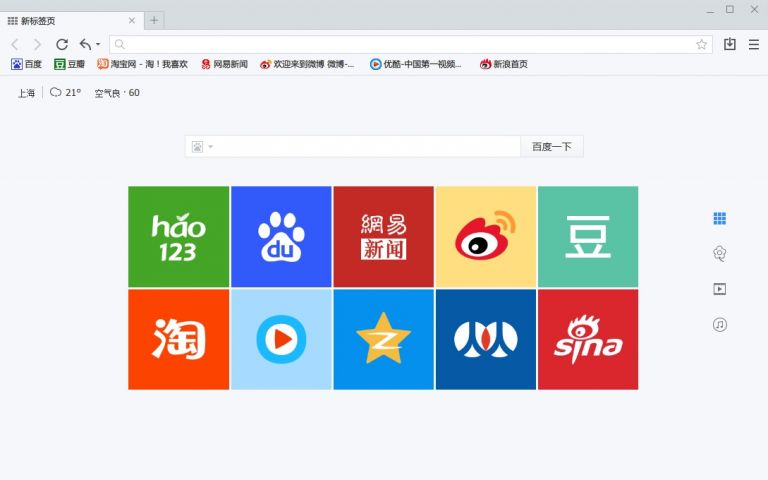This screenshot has width=768, height=480.
Task: Close the 新标签页 tab
Action: point(132,21)
